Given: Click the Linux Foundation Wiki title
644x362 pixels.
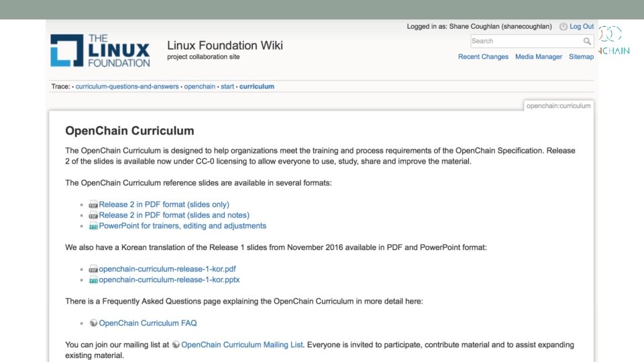Looking at the screenshot, I should click(x=225, y=45).
